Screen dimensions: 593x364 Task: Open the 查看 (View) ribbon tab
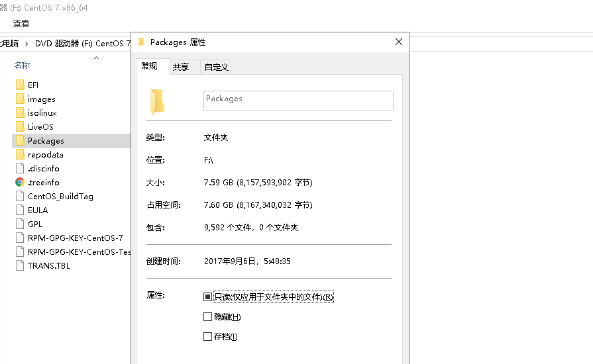click(21, 23)
